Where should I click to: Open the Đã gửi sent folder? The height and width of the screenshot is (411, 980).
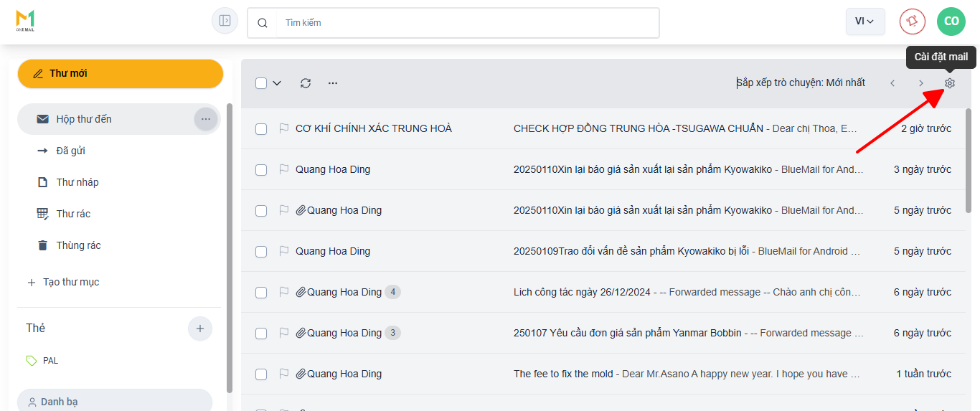click(x=71, y=151)
